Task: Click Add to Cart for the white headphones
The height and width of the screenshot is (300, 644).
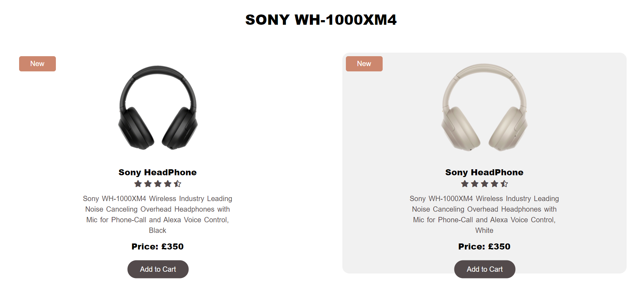Action: 485,269
